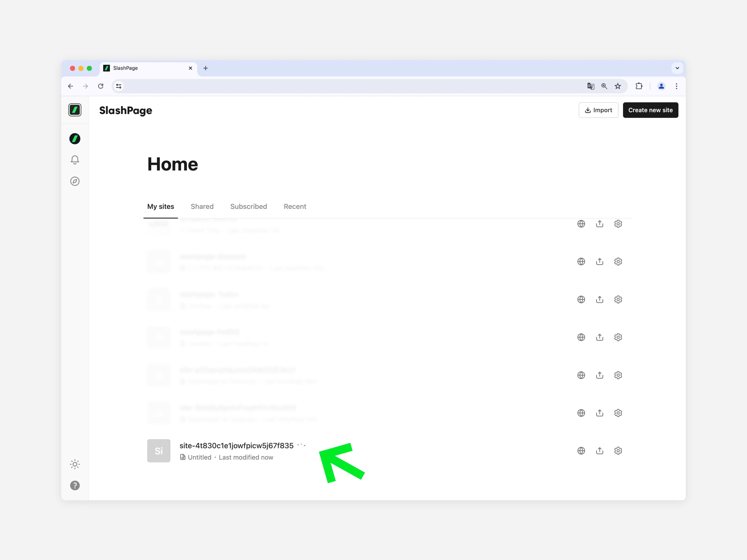Open the browser profile avatar
The image size is (747, 560).
[661, 86]
